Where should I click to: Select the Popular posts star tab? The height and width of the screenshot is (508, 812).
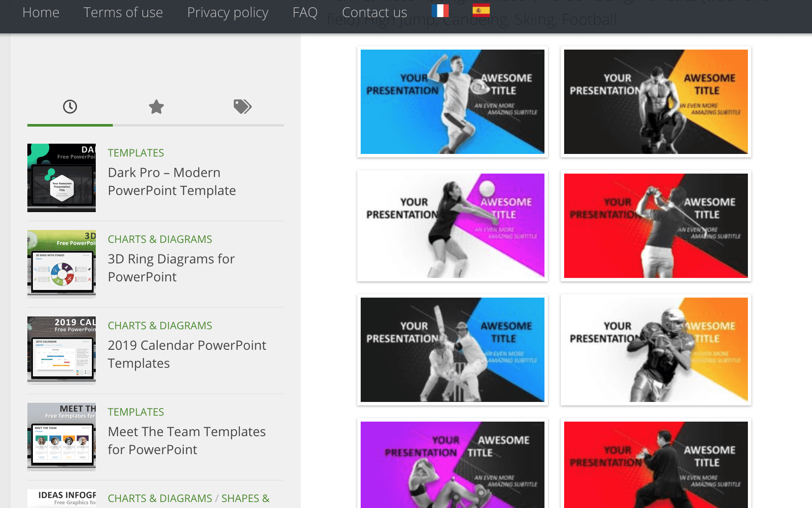point(156,107)
